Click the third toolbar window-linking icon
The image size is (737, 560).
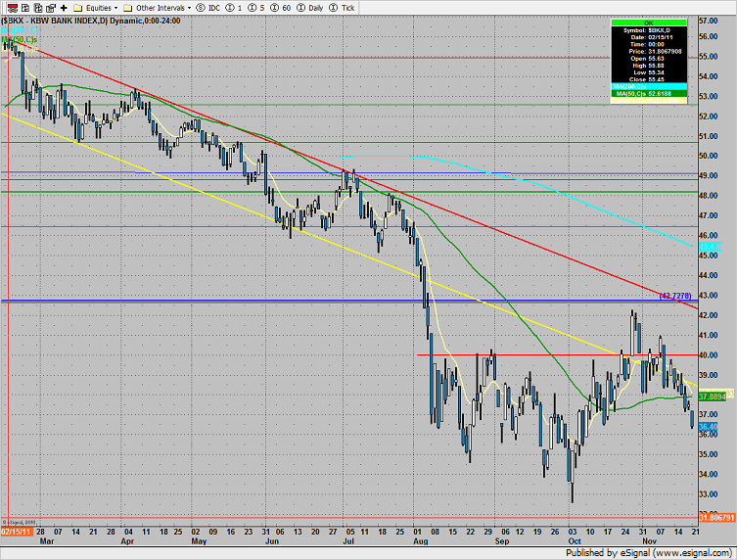(x=38, y=8)
